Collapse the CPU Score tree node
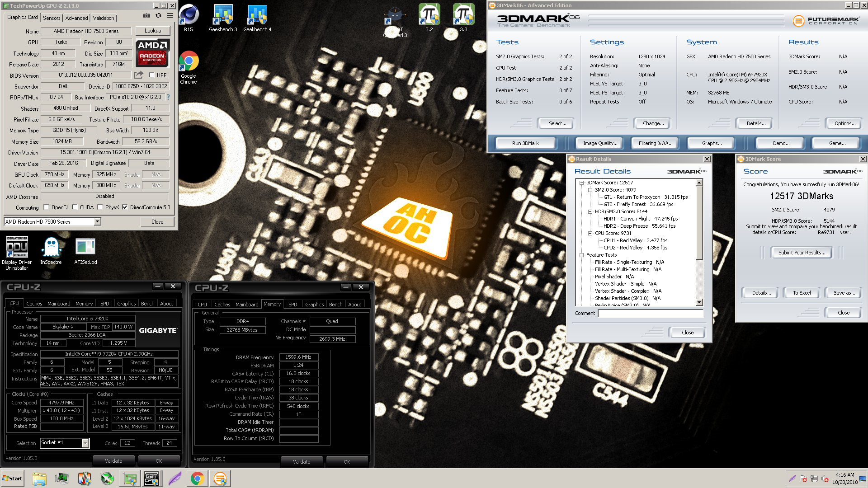The width and height of the screenshot is (868, 488). 590,234
